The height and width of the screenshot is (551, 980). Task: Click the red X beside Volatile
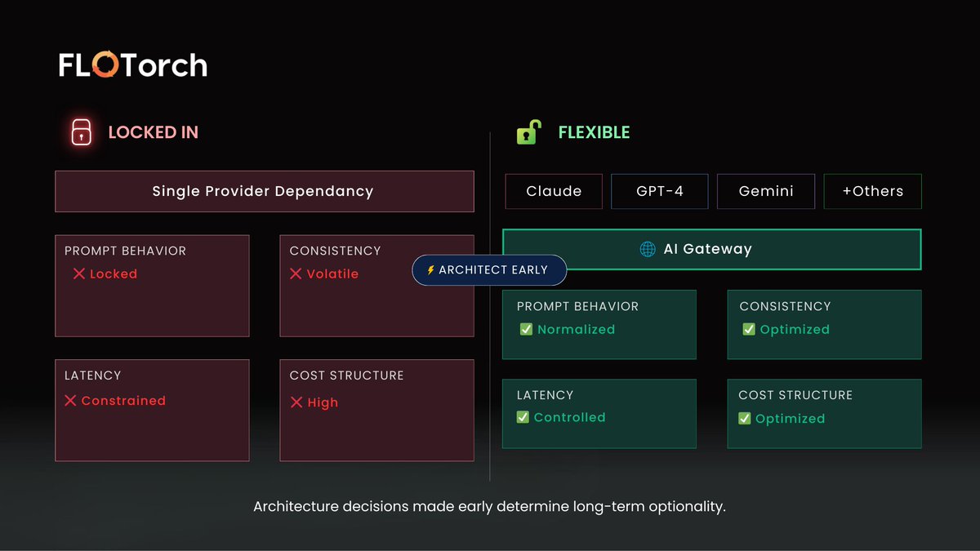(x=296, y=274)
